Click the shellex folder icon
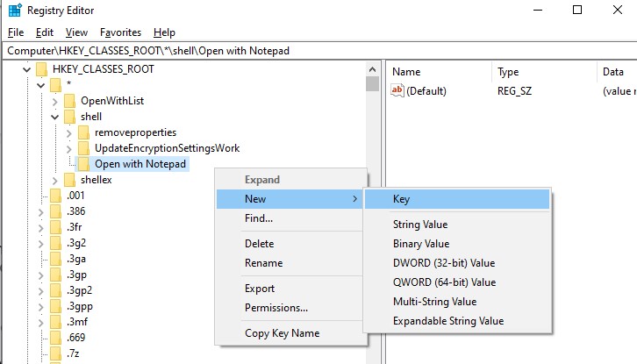Screen dimensions: 637x364 tap(70, 180)
